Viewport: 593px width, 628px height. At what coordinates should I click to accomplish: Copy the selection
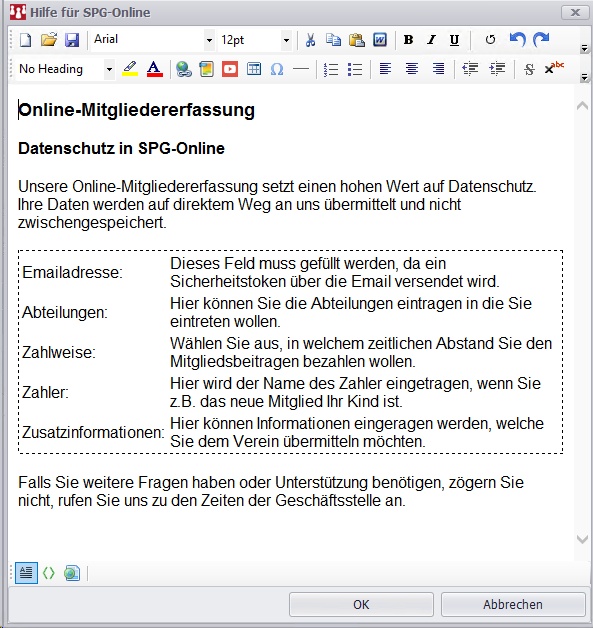(333, 40)
